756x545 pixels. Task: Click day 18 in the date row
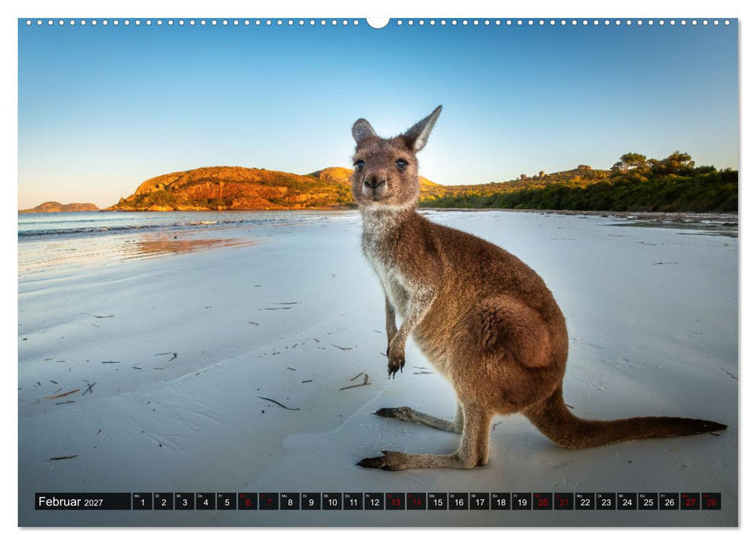(501, 501)
